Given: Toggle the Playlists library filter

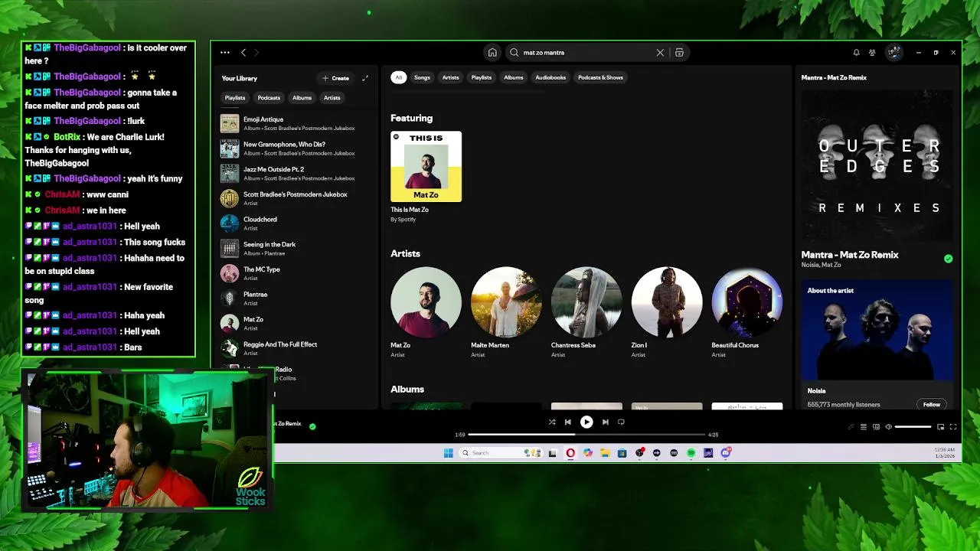Looking at the screenshot, I should (235, 98).
